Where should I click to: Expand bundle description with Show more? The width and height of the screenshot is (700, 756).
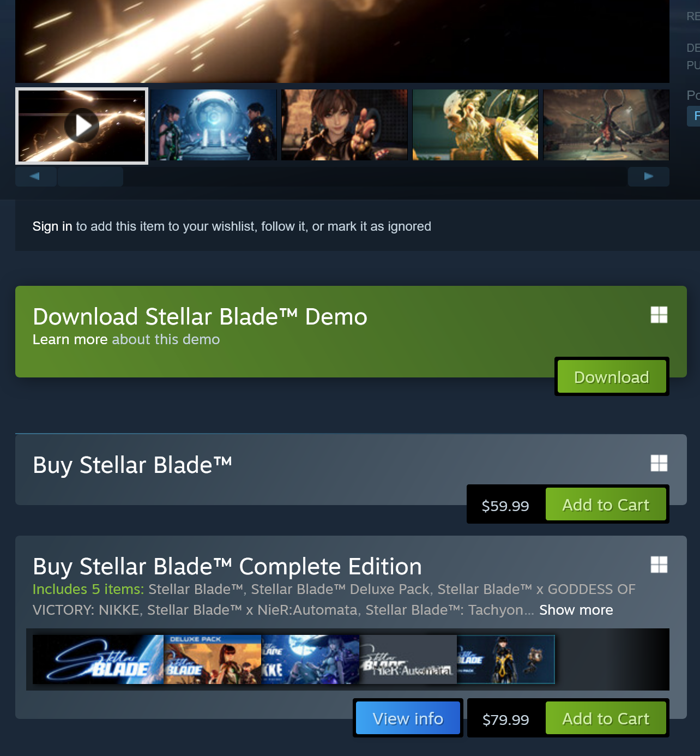(576, 610)
